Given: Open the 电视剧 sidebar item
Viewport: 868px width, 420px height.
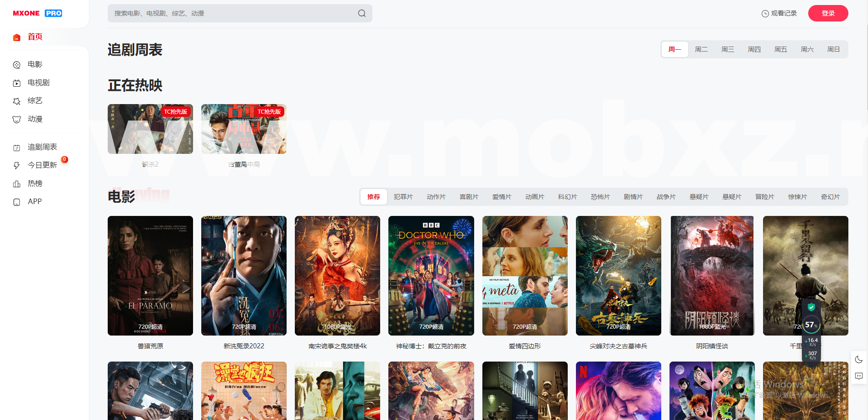Looking at the screenshot, I should tap(39, 83).
